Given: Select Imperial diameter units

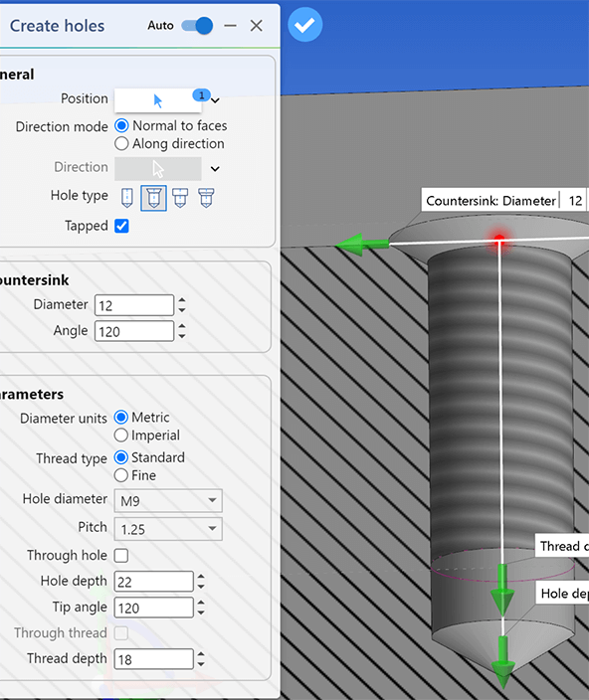Looking at the screenshot, I should pos(121,436).
